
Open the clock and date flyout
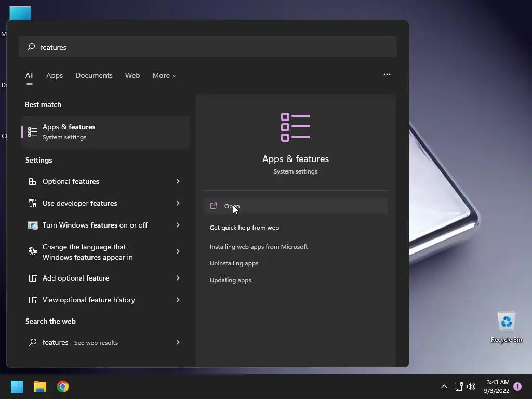(497, 387)
